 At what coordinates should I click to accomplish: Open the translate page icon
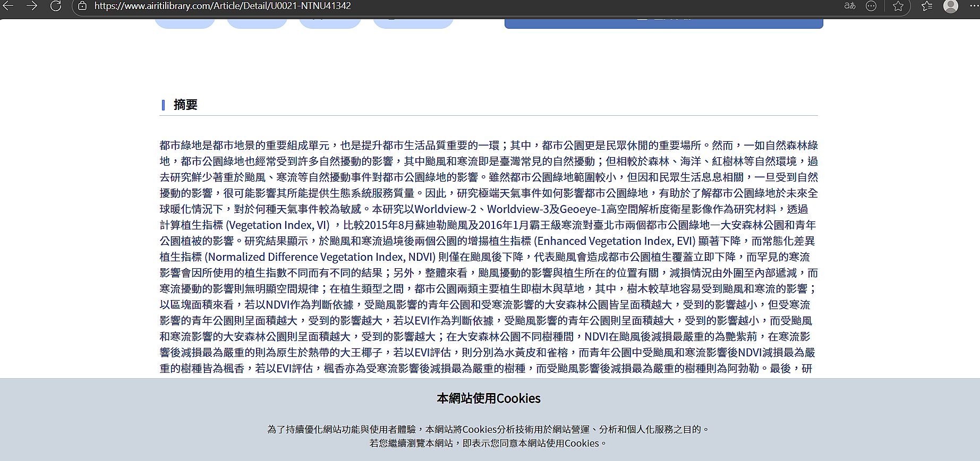click(x=849, y=6)
